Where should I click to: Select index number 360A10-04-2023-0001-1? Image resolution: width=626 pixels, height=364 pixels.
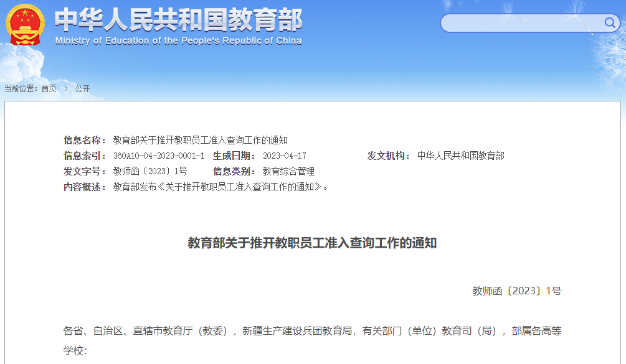(x=159, y=156)
